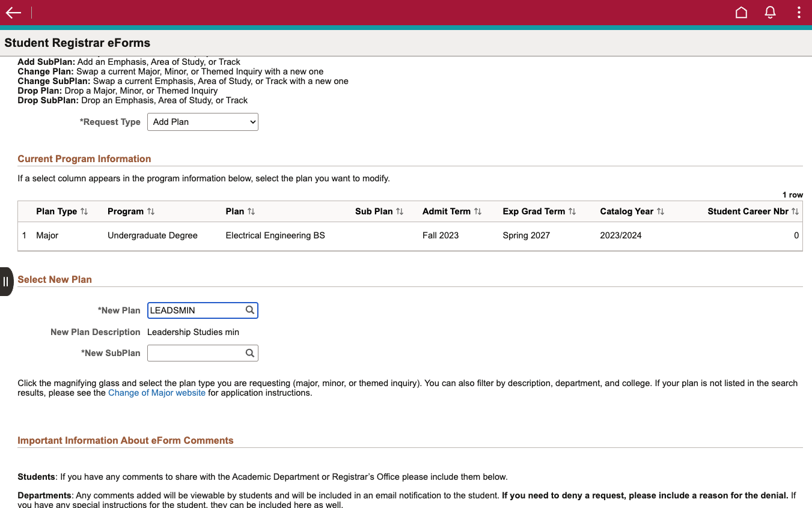The width and height of the screenshot is (812, 508).
Task: Click the Current Program Information heading
Action: (x=84, y=159)
